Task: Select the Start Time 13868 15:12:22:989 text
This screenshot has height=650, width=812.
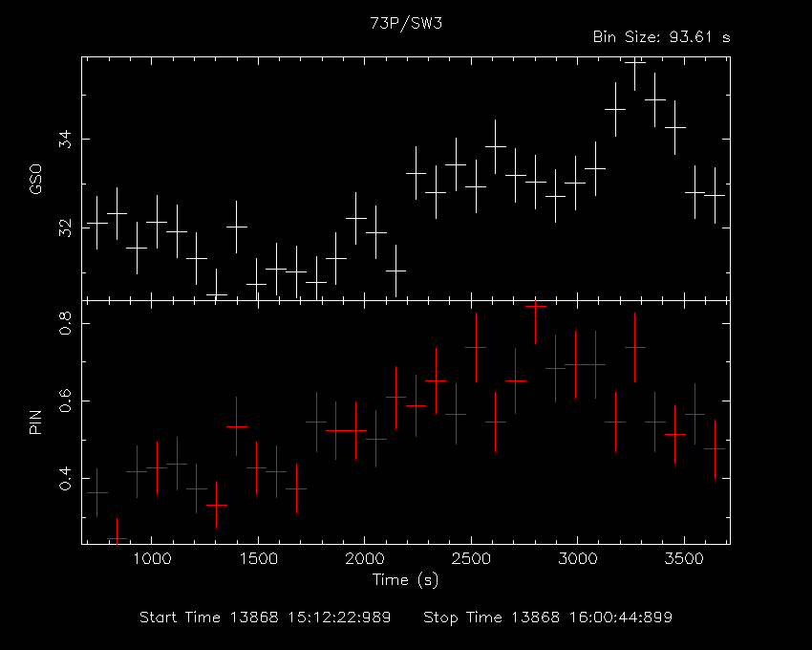Action: [x=266, y=617]
